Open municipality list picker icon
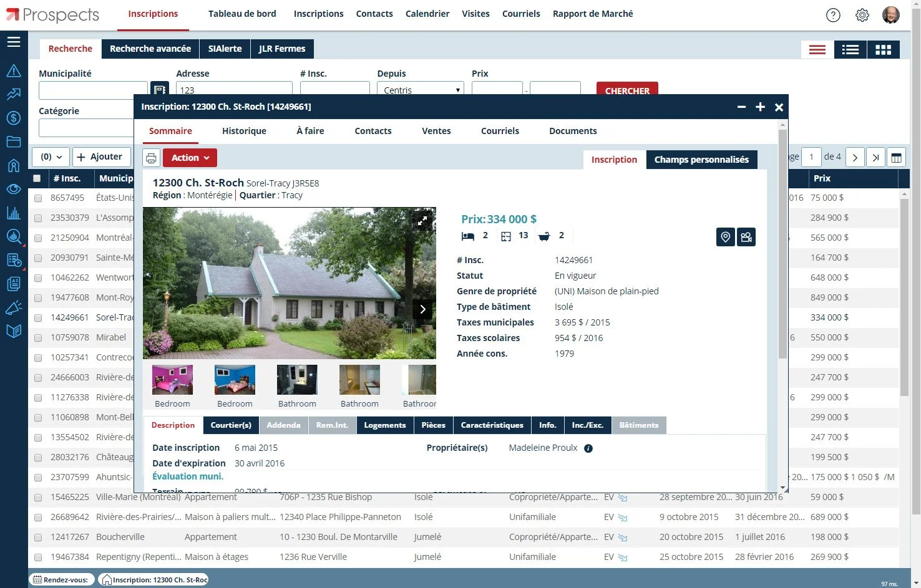921x588 pixels. pos(160,90)
